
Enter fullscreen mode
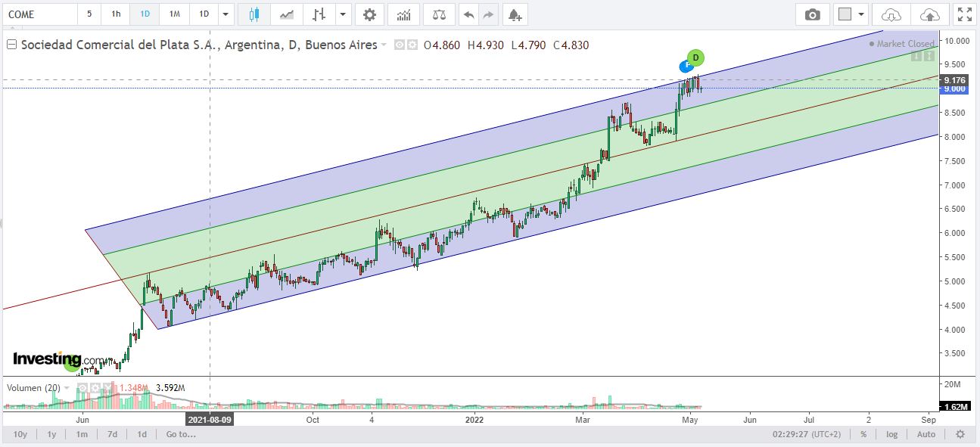(x=965, y=14)
